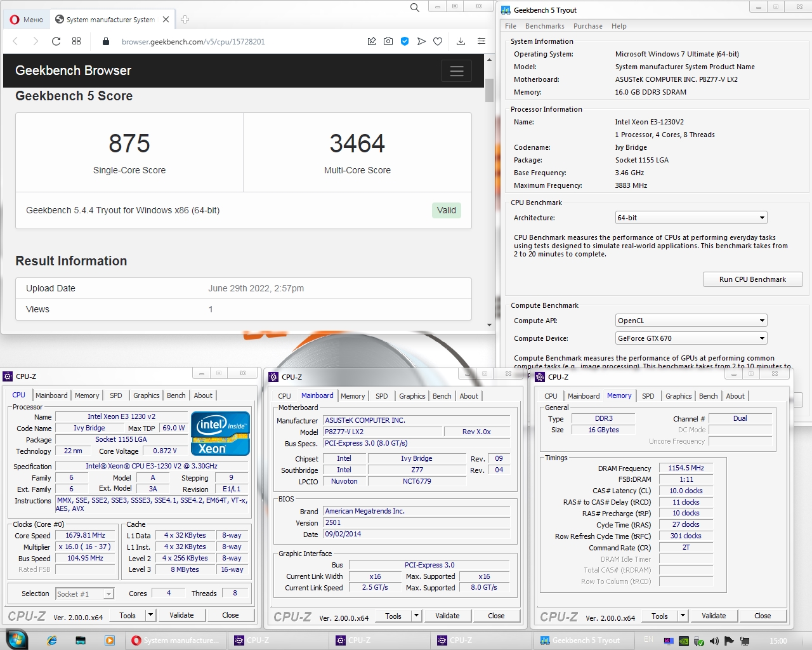Go back with the browser back arrow

(16, 41)
